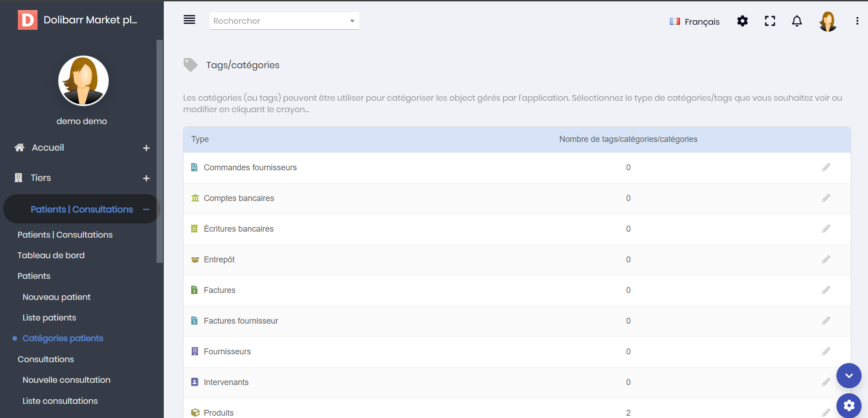Expand the Accueil menu with plus
868x418 pixels.
click(x=146, y=148)
